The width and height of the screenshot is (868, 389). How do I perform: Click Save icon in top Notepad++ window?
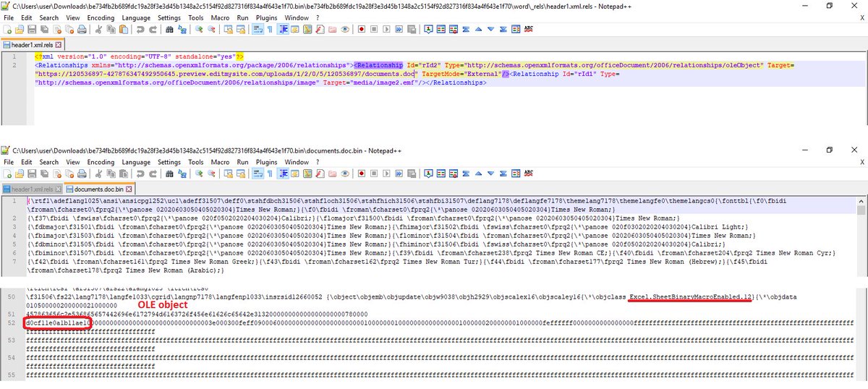point(32,30)
